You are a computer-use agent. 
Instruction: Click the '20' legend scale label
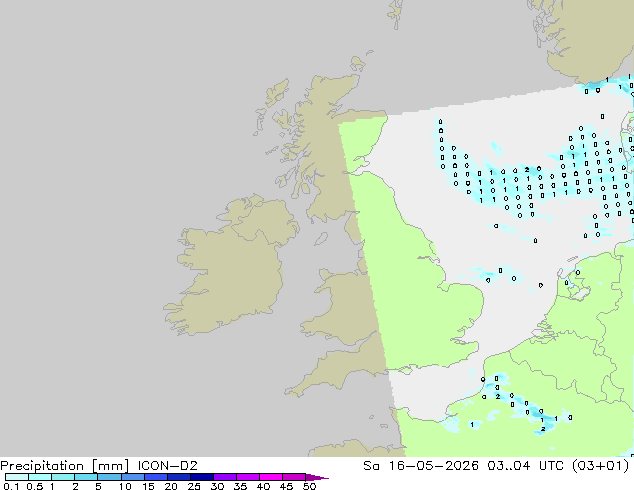[171, 486]
